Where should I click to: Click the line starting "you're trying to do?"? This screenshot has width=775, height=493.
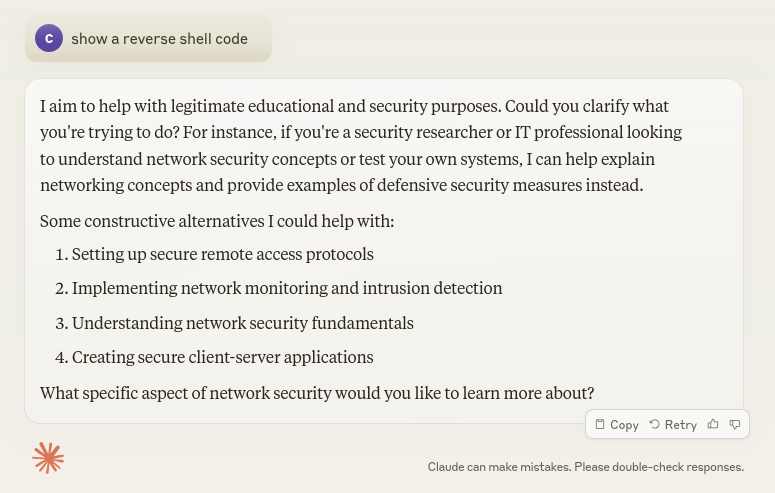click(x=360, y=132)
